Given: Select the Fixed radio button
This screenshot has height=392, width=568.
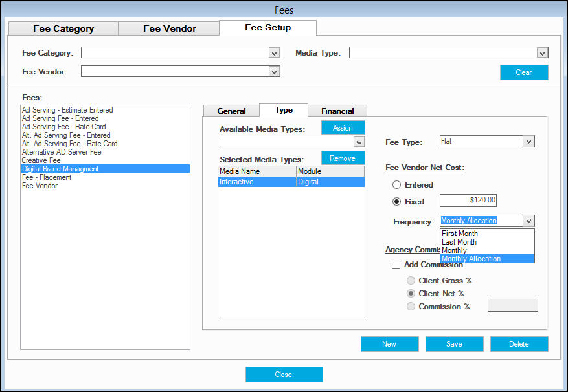Looking at the screenshot, I should click(396, 202).
